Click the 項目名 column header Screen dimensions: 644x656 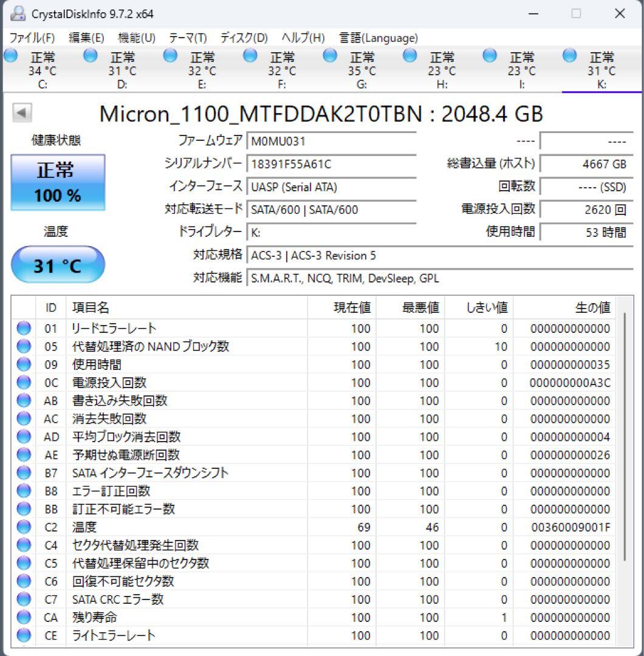point(187,308)
